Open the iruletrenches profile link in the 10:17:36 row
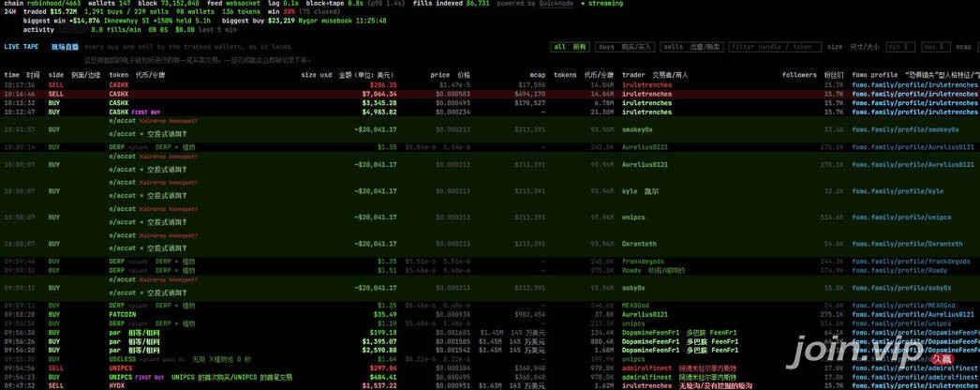The width and height of the screenshot is (980, 390). coord(914,85)
